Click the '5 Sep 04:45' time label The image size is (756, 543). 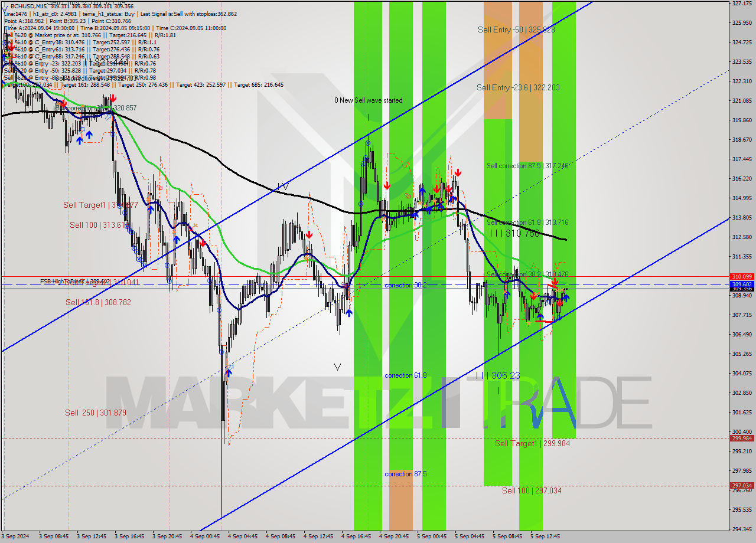pos(470,537)
